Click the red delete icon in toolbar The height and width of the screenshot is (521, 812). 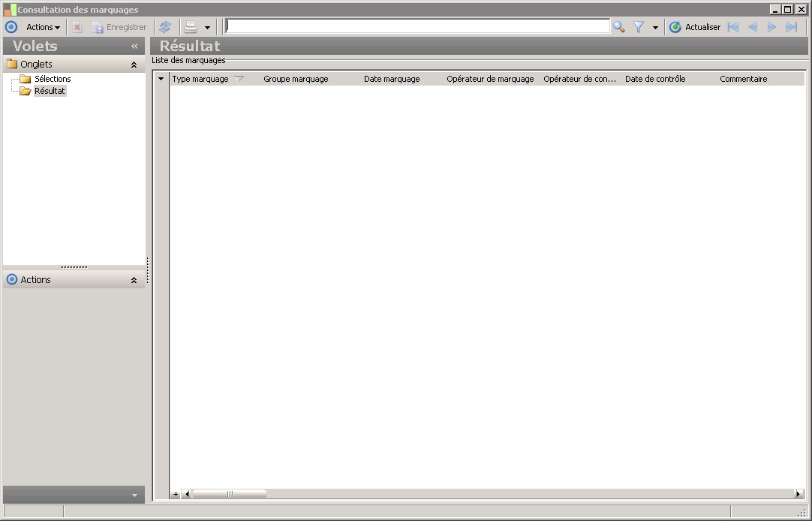coord(77,27)
